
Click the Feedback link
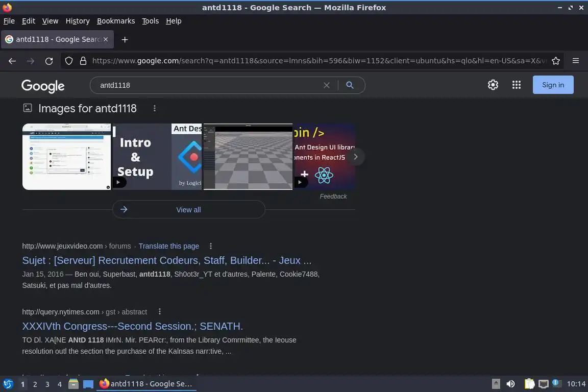333,197
